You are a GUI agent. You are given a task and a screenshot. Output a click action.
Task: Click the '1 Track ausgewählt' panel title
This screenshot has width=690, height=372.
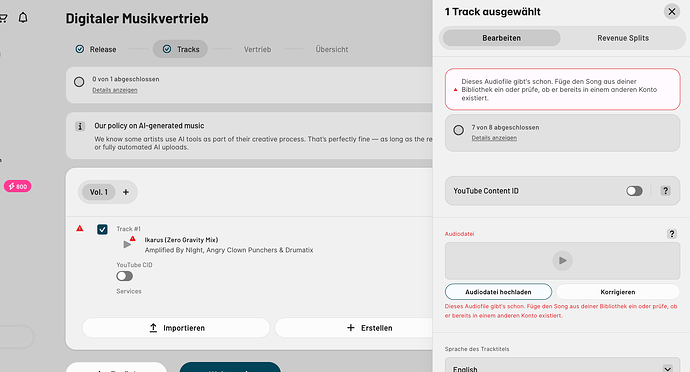coord(492,11)
